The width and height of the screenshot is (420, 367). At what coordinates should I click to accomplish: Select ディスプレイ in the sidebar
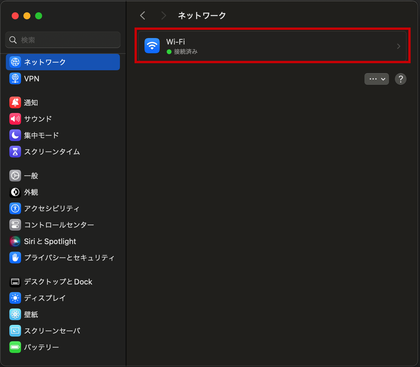pos(63,298)
